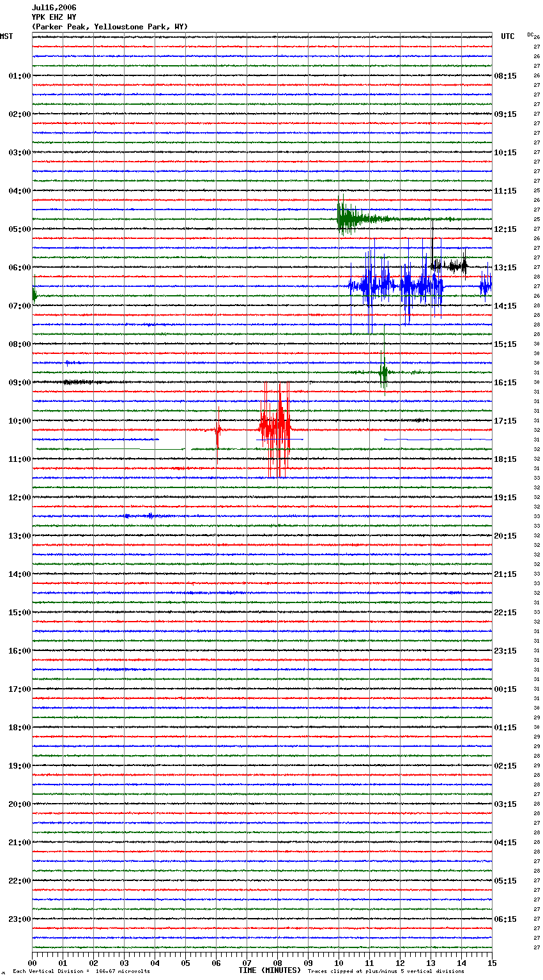Click the large blue burst in the 06:30 trace

pyautogui.click(x=396, y=286)
